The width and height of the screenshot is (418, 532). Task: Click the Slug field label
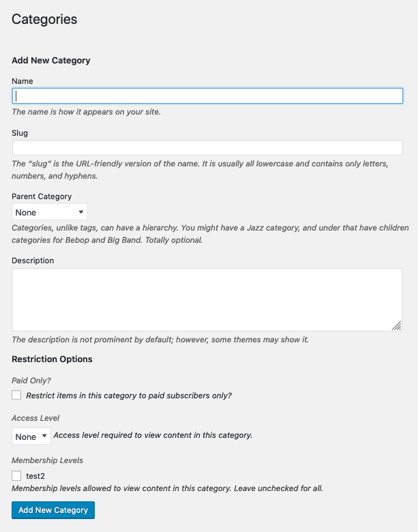click(20, 133)
